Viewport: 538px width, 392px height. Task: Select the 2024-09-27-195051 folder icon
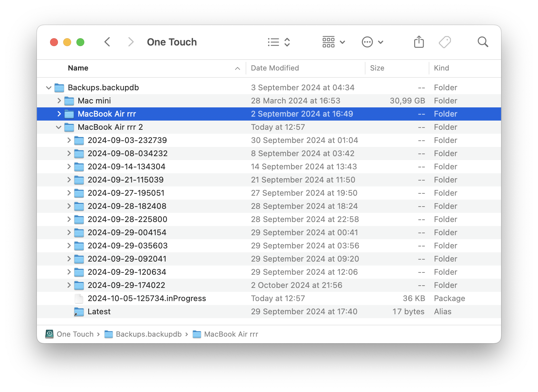[x=79, y=193]
